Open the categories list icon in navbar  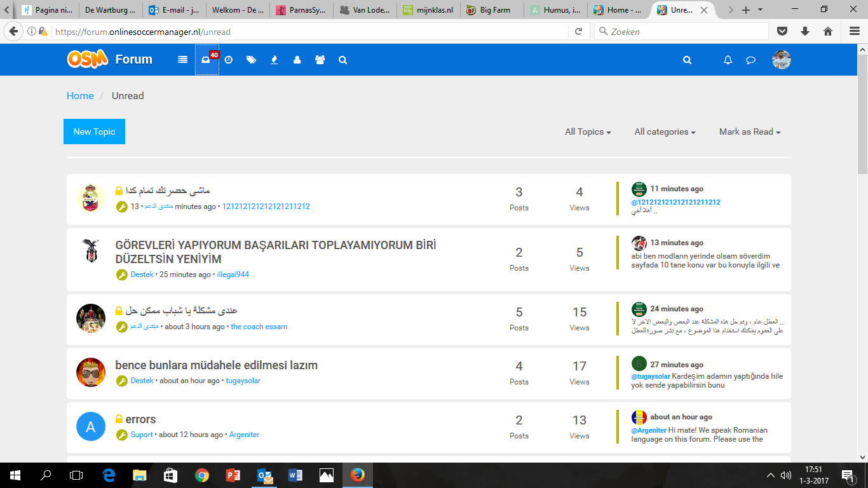183,60
